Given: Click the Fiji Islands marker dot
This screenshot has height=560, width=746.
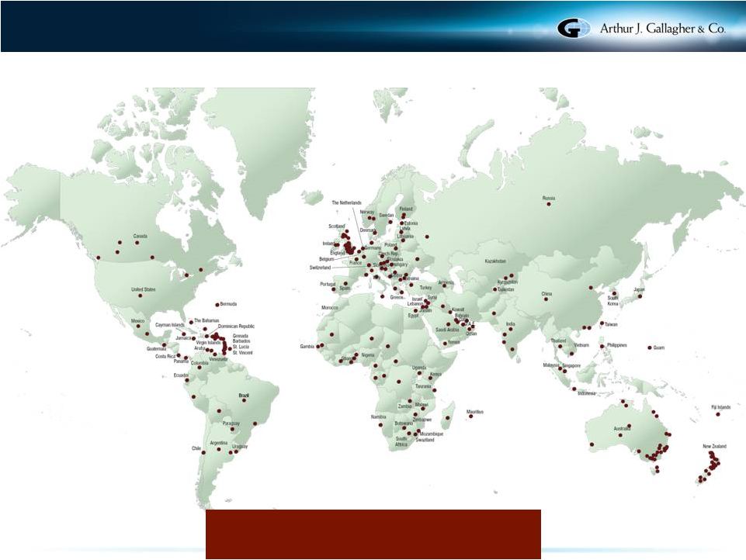Looking at the screenshot, I should click(718, 414).
